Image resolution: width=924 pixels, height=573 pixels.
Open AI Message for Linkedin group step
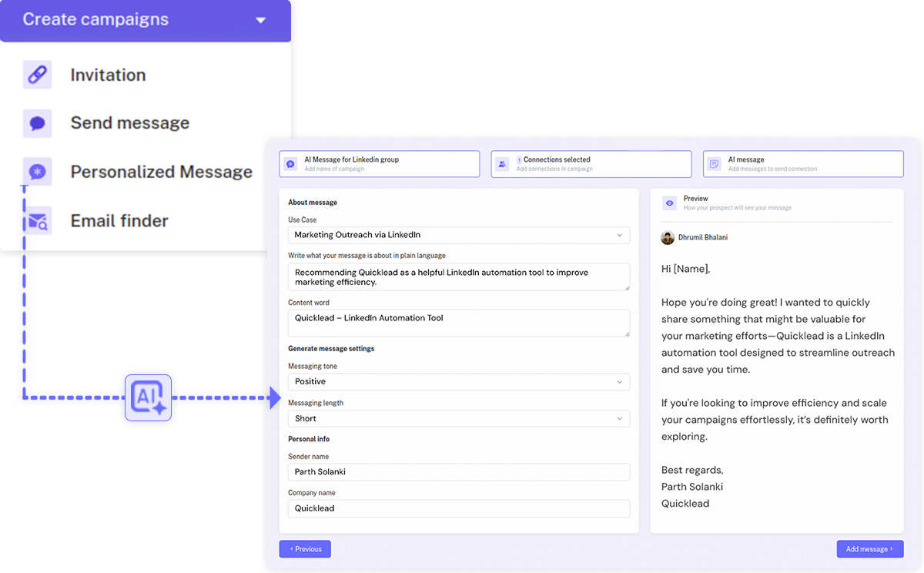pos(380,164)
